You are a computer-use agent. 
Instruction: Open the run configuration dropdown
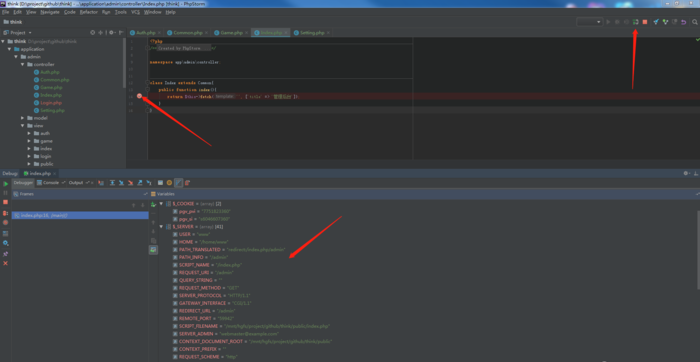point(590,22)
